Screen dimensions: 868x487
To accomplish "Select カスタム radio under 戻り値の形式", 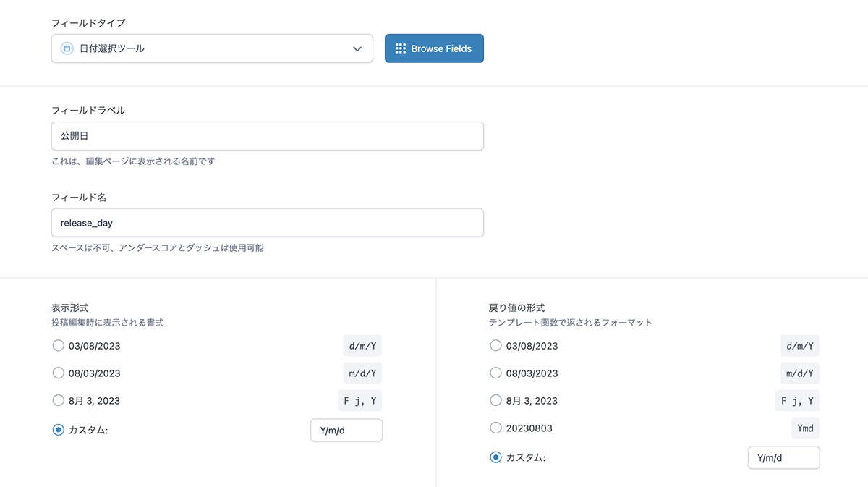I will [495, 457].
